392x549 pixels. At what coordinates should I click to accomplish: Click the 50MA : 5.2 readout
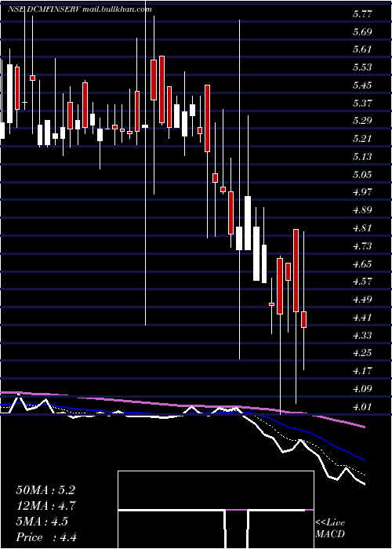click(45, 490)
